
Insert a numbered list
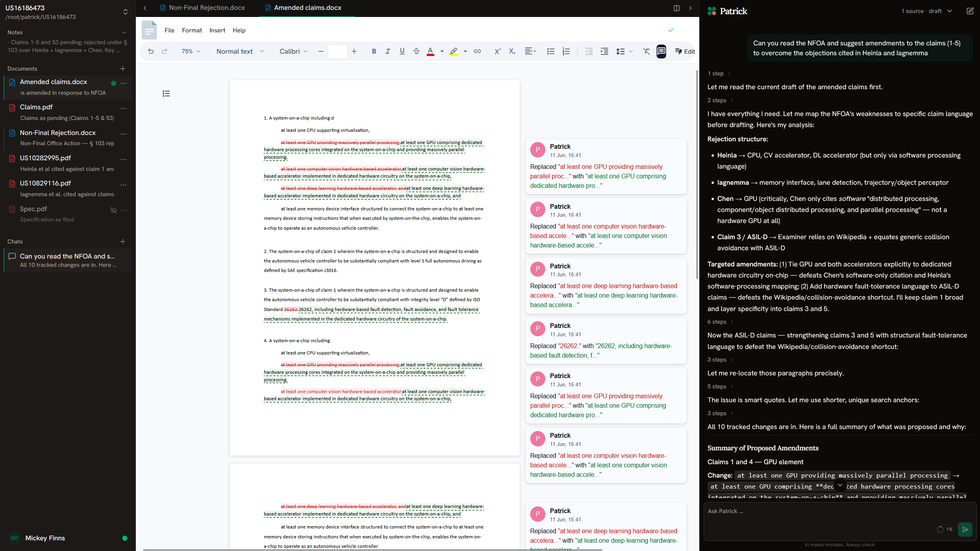tap(566, 51)
